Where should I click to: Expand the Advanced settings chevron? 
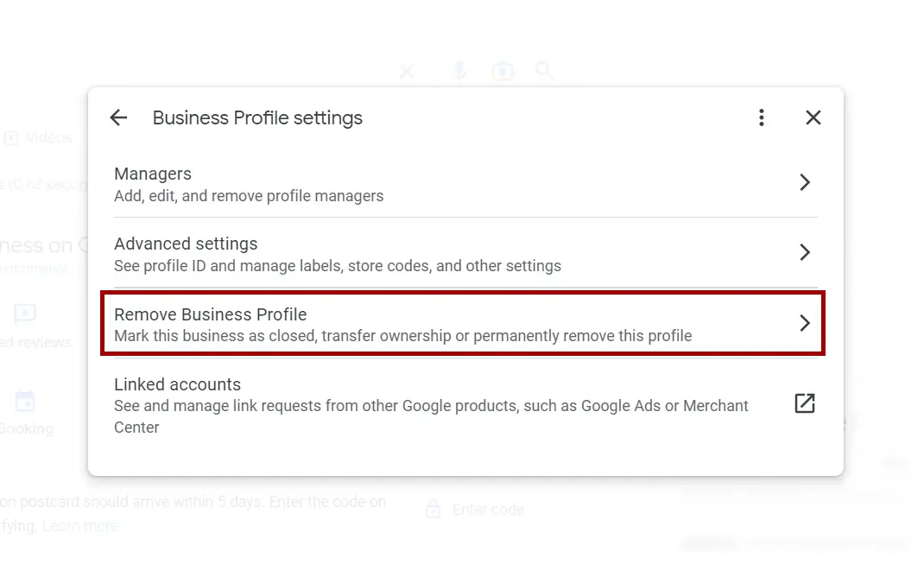pos(805,252)
